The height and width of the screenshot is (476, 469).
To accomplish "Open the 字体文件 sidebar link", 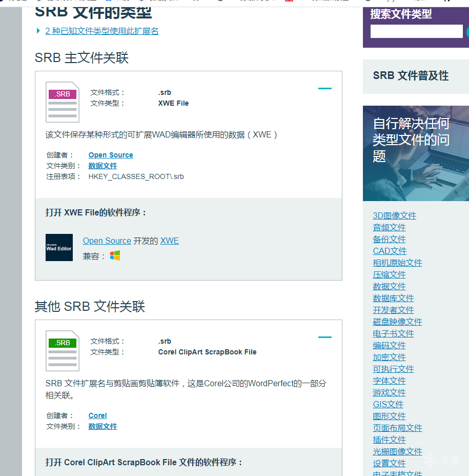I will [389, 381].
